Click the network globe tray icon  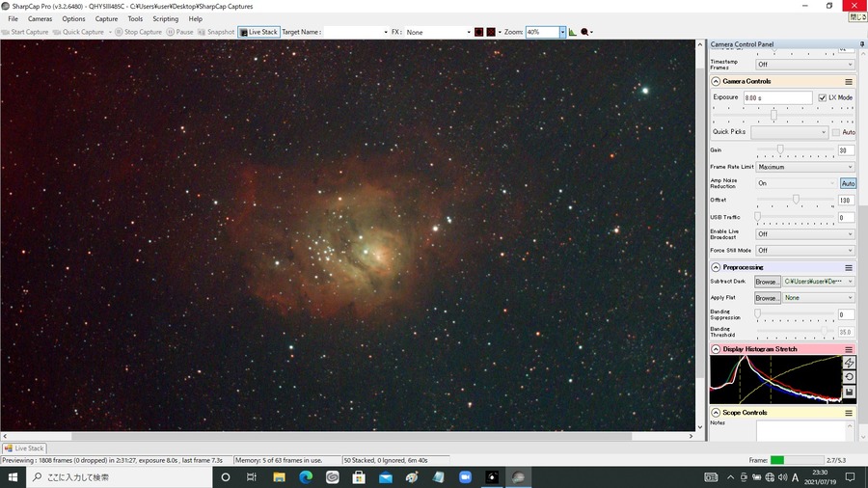[770, 477]
